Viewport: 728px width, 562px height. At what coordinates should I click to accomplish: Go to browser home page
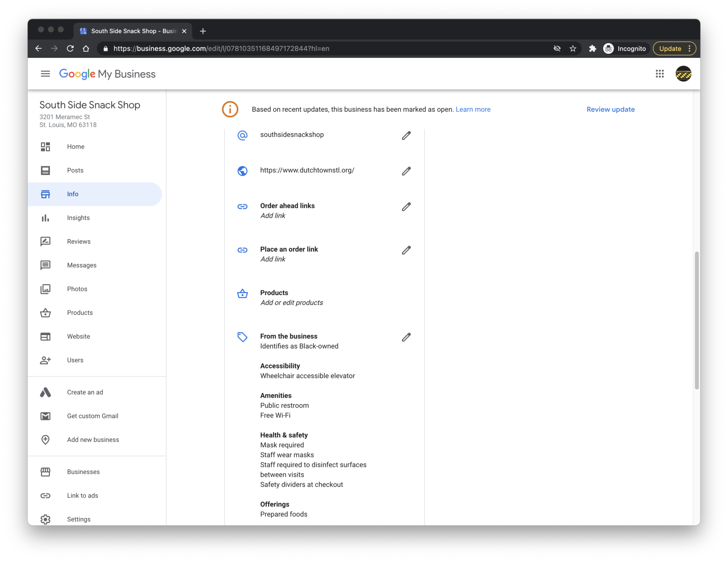coord(86,48)
